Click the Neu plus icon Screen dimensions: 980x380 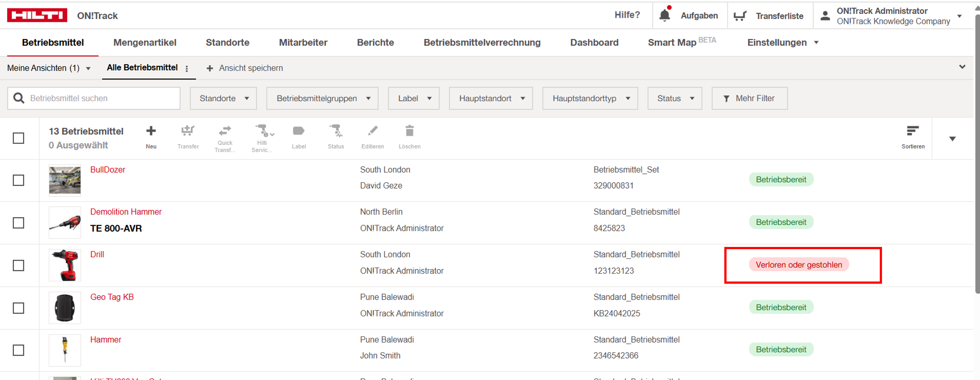(x=151, y=131)
